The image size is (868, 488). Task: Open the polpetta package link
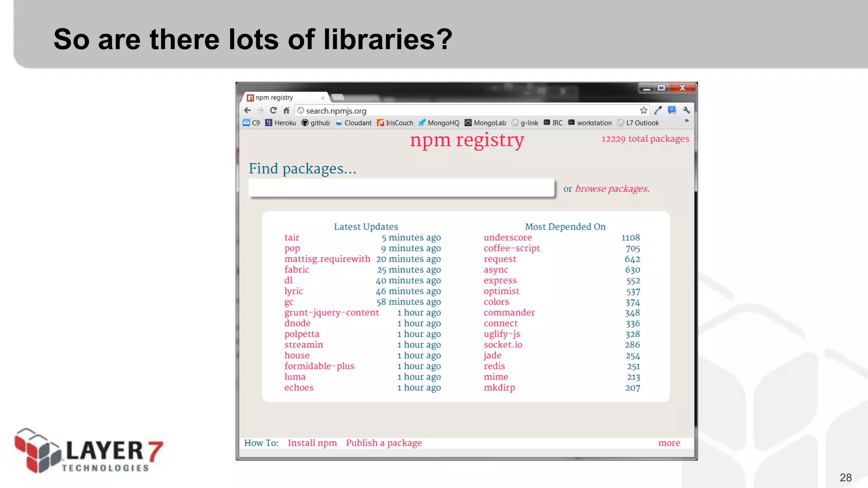(302, 334)
